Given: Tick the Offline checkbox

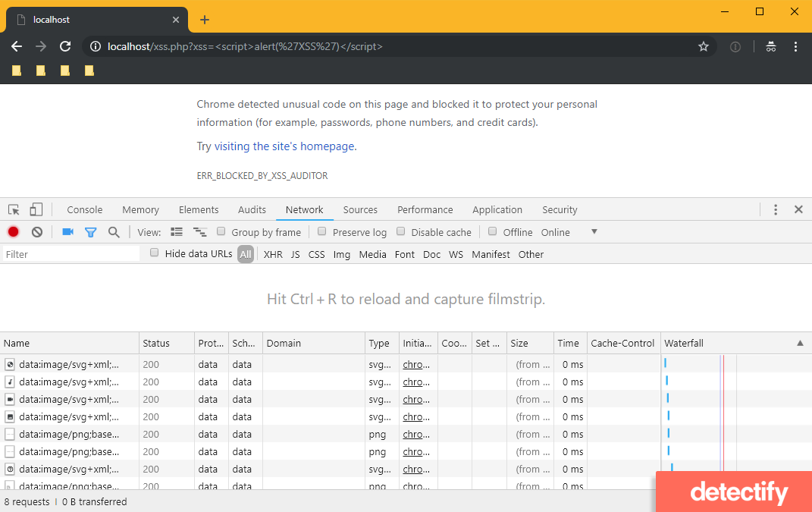Looking at the screenshot, I should click(x=493, y=231).
